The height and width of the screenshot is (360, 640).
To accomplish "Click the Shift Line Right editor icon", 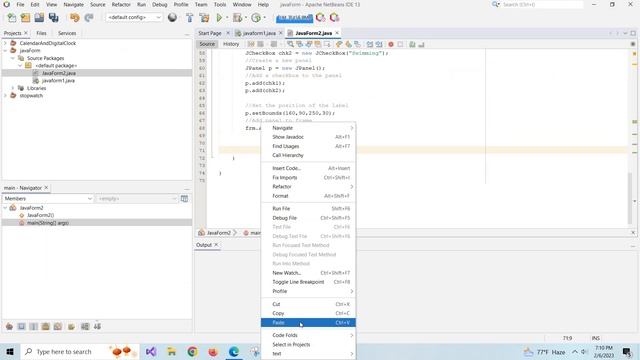I will (x=379, y=44).
